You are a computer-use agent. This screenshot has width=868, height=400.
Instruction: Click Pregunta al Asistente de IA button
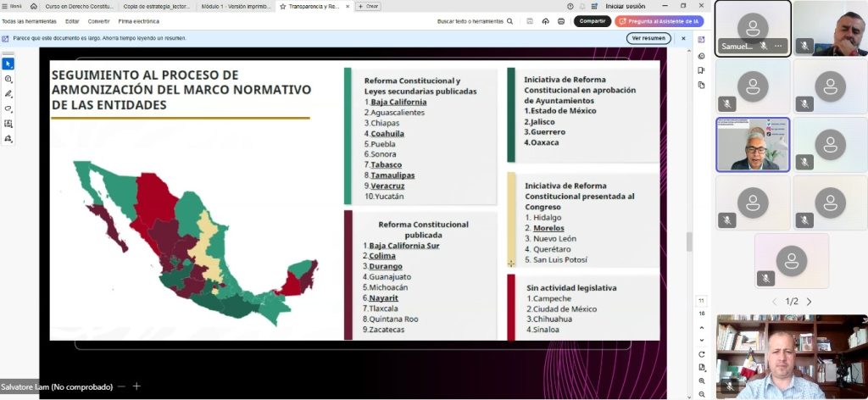[x=659, y=21]
